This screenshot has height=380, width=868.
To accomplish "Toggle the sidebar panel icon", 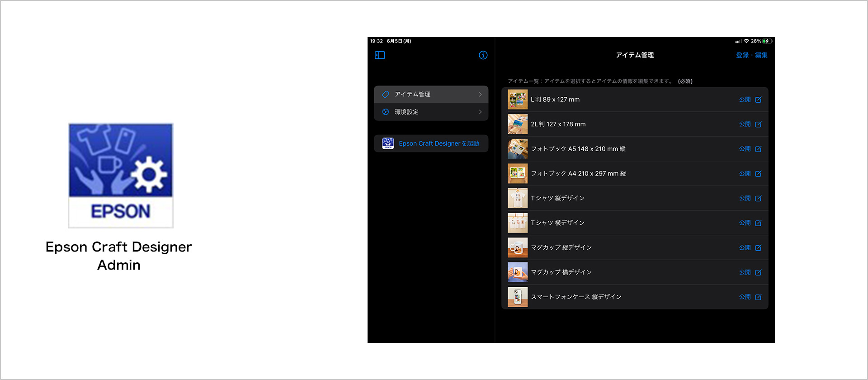I will [380, 55].
